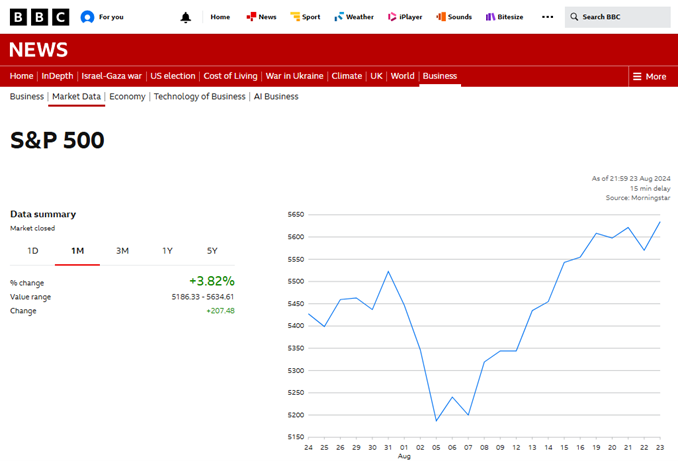
Task: Click the 5650 y-axis label
Action: (296, 214)
